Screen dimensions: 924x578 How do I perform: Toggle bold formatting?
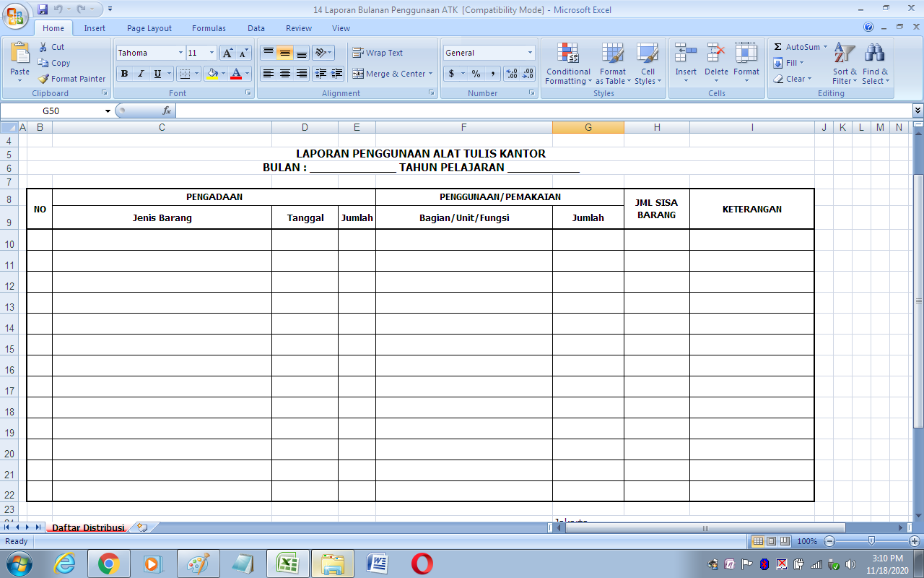[x=124, y=74]
